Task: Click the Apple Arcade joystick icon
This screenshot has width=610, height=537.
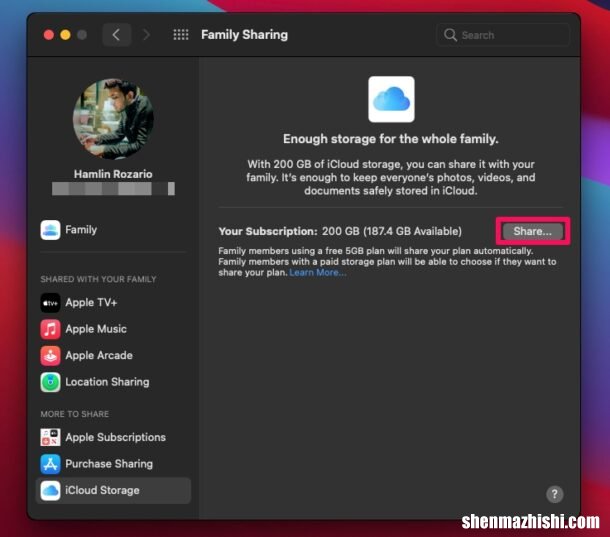Action: [x=50, y=356]
